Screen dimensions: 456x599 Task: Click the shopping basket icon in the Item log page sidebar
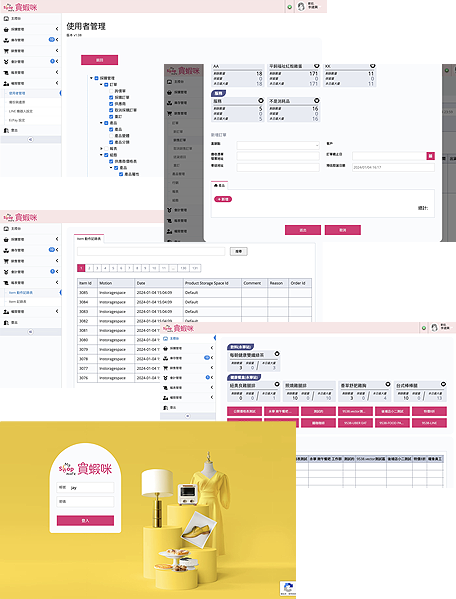[x=6, y=240]
